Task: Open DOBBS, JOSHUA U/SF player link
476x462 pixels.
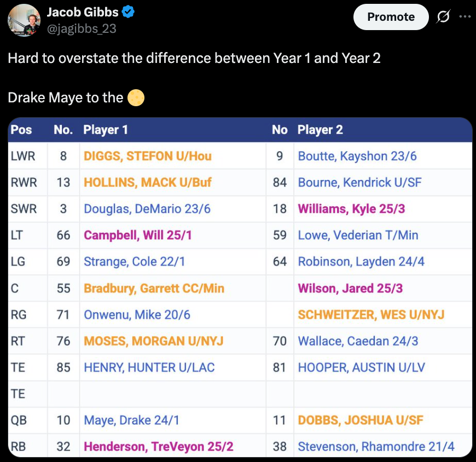Action: [361, 420]
